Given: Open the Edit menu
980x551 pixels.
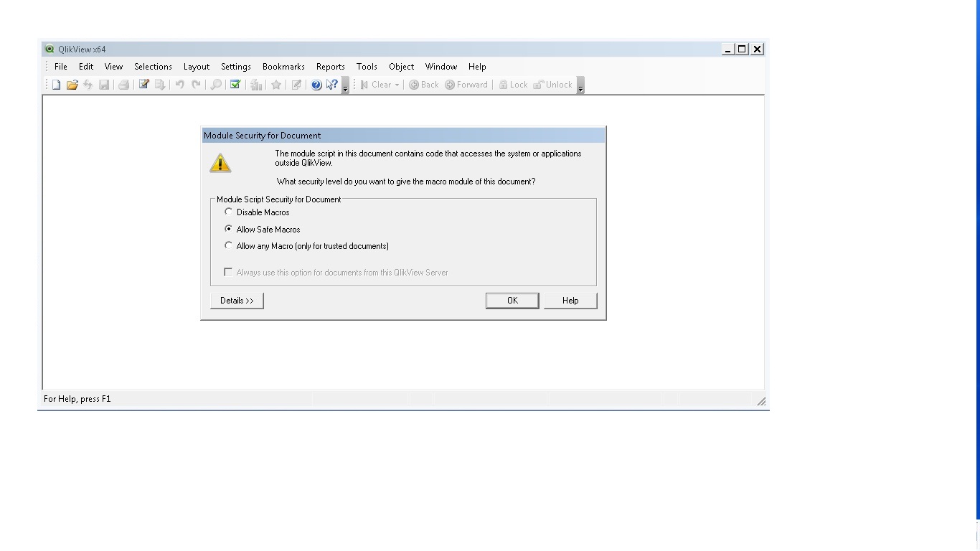Looking at the screenshot, I should (86, 67).
